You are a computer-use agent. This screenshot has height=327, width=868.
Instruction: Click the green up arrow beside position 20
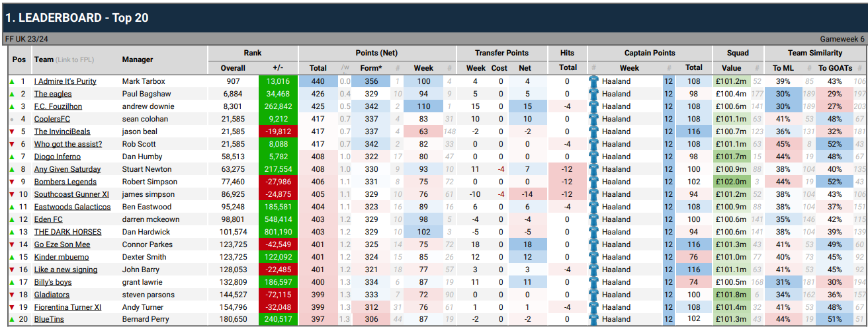11,320
